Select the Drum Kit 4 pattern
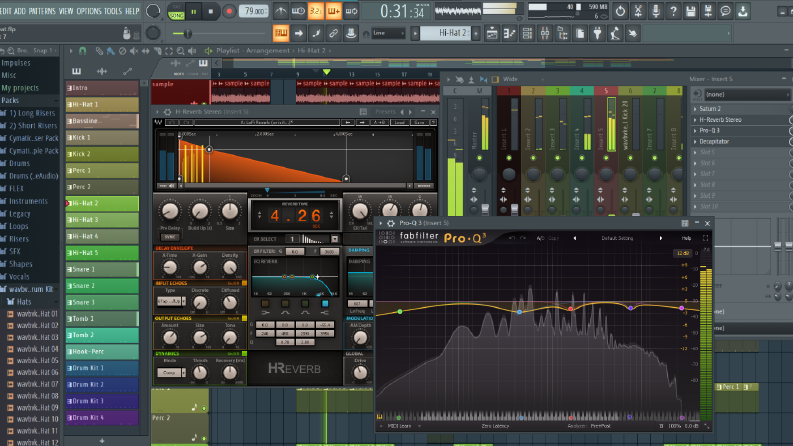Viewport: 793px width, 446px height. coord(102,418)
